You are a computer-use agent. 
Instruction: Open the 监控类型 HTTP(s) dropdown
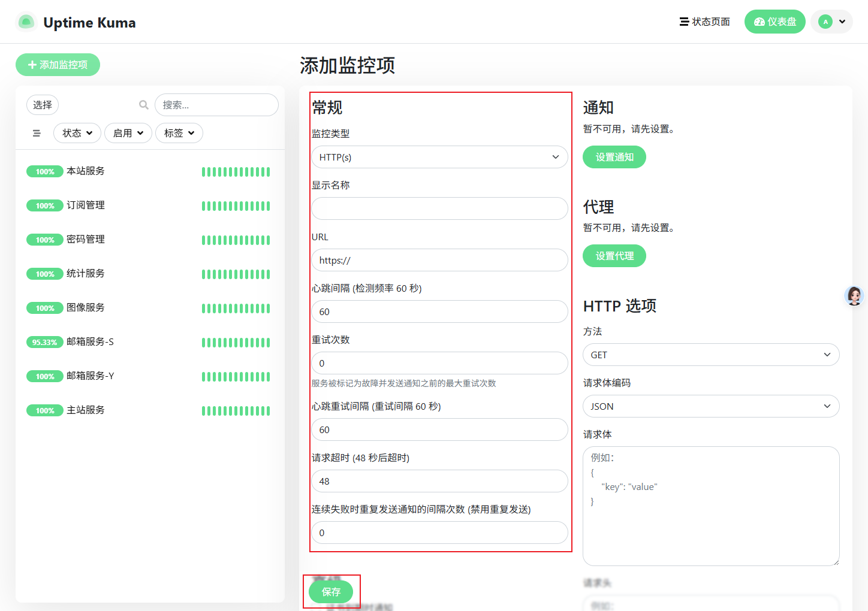tap(439, 157)
